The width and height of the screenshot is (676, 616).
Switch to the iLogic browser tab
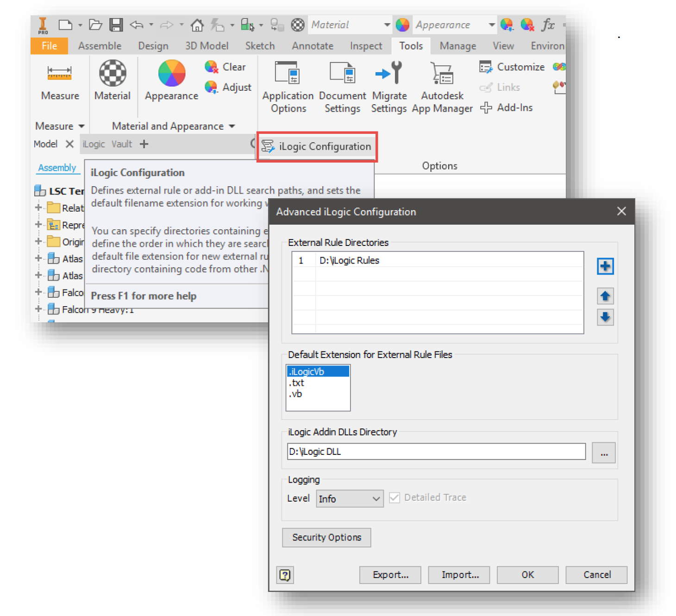(94, 144)
